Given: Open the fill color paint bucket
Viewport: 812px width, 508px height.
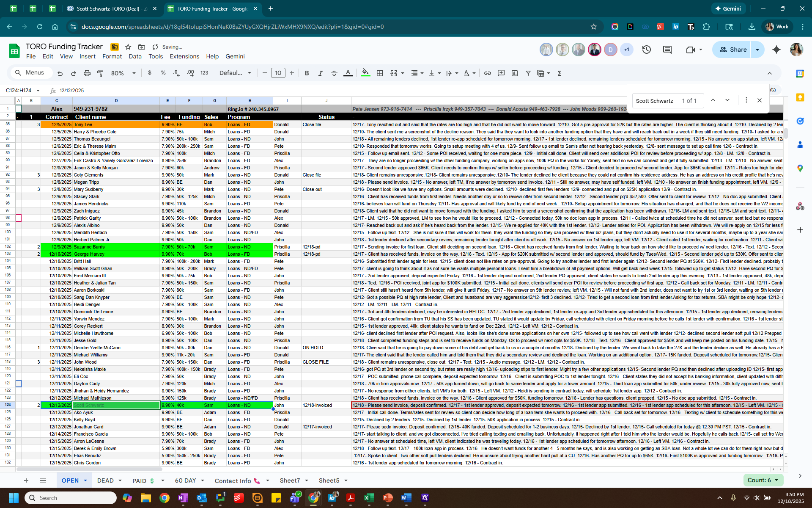Looking at the screenshot, I should [x=365, y=73].
